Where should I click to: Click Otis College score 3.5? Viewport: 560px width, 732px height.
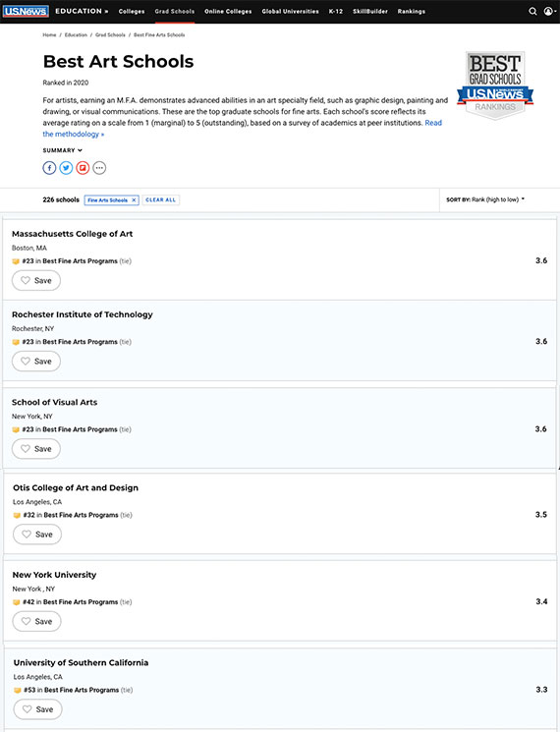(541, 515)
